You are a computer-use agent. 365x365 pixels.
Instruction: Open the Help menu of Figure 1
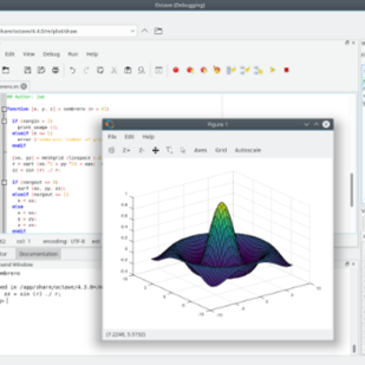(x=148, y=137)
